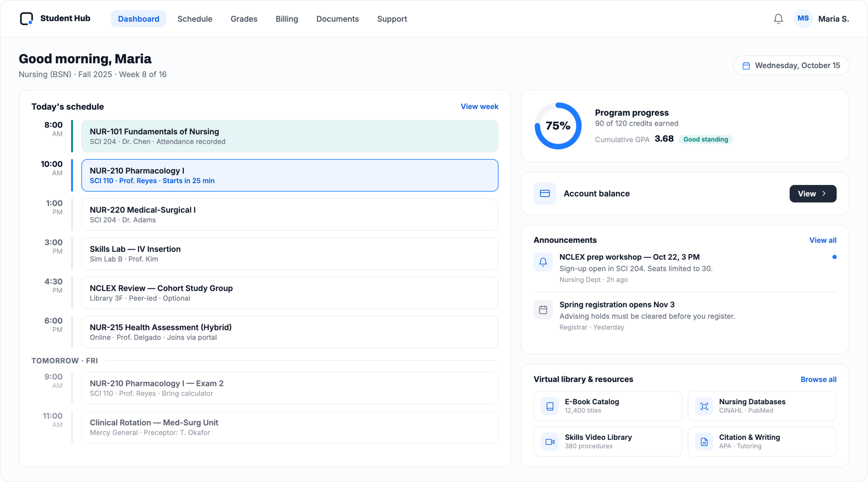868x482 pixels.
Task: Click the chevron arrow in the View button
Action: 824,194
